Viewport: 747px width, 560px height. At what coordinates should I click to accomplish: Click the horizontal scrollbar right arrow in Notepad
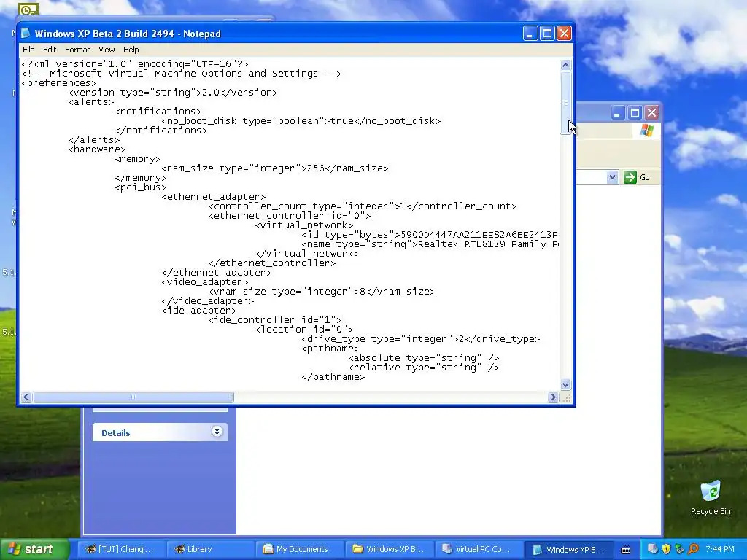tap(553, 397)
